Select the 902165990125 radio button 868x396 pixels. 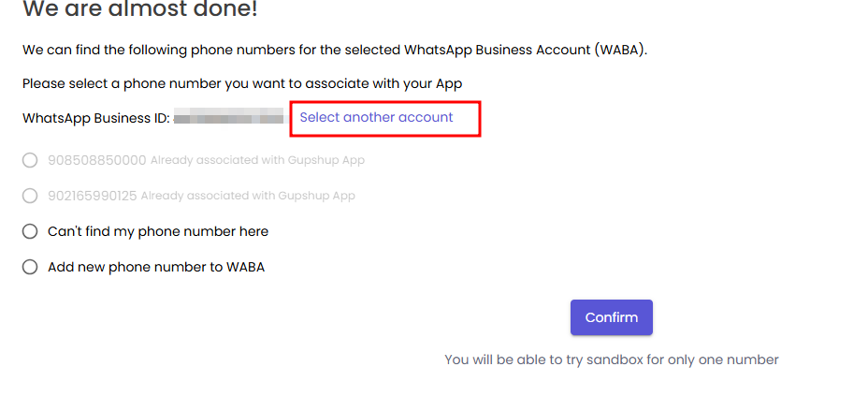click(x=30, y=196)
